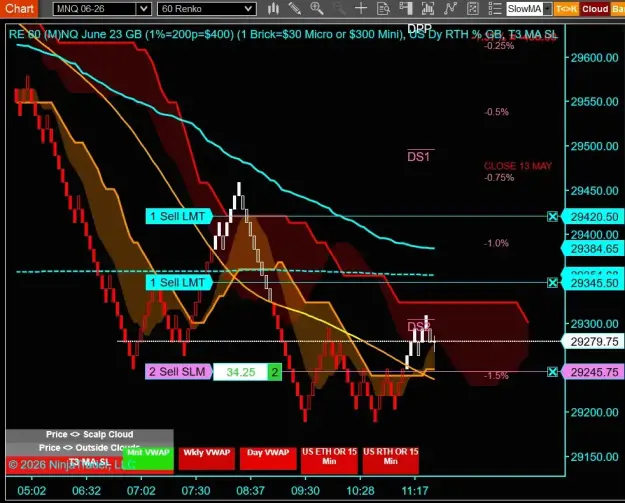The height and width of the screenshot is (503, 625).
Task: Click the Price <> Scalp Cloud label
Action: point(90,434)
